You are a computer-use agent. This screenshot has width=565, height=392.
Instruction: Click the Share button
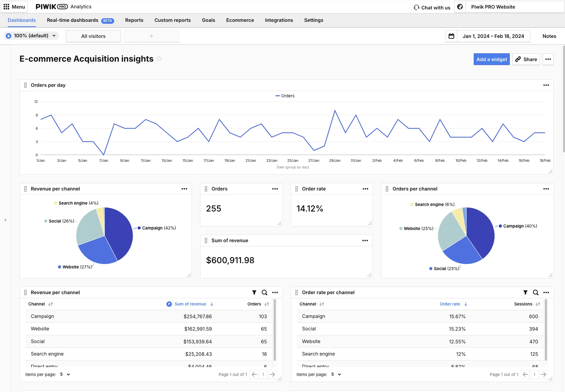click(x=526, y=59)
